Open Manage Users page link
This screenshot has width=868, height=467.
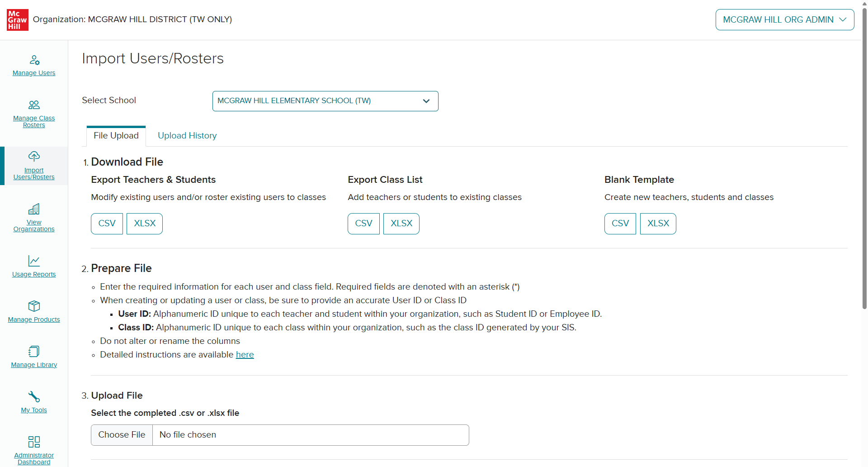tap(34, 73)
